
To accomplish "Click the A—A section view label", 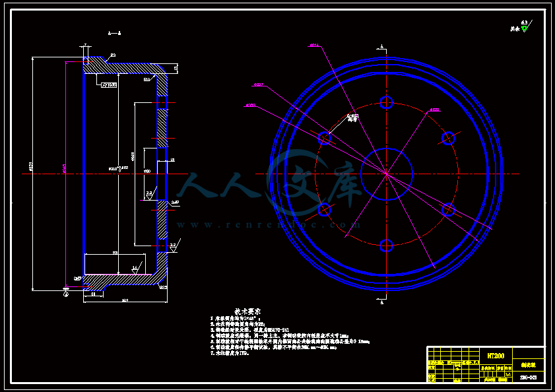I will pyautogui.click(x=114, y=33).
